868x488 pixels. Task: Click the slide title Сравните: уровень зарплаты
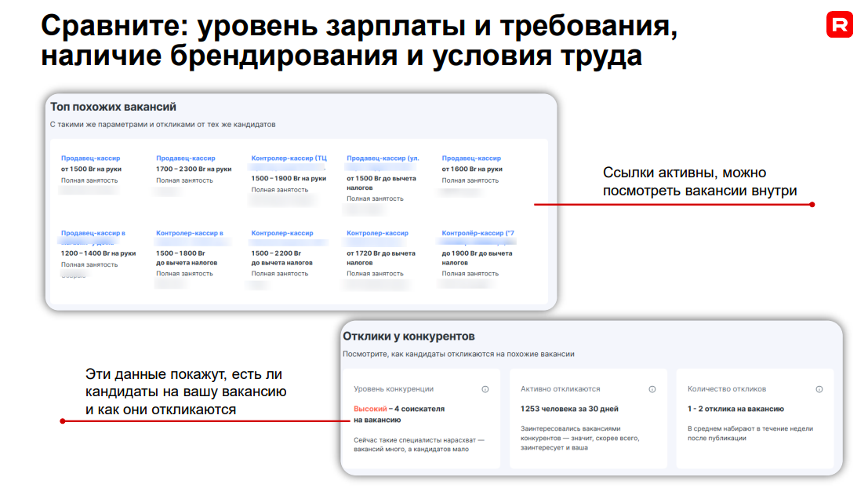tap(358, 41)
